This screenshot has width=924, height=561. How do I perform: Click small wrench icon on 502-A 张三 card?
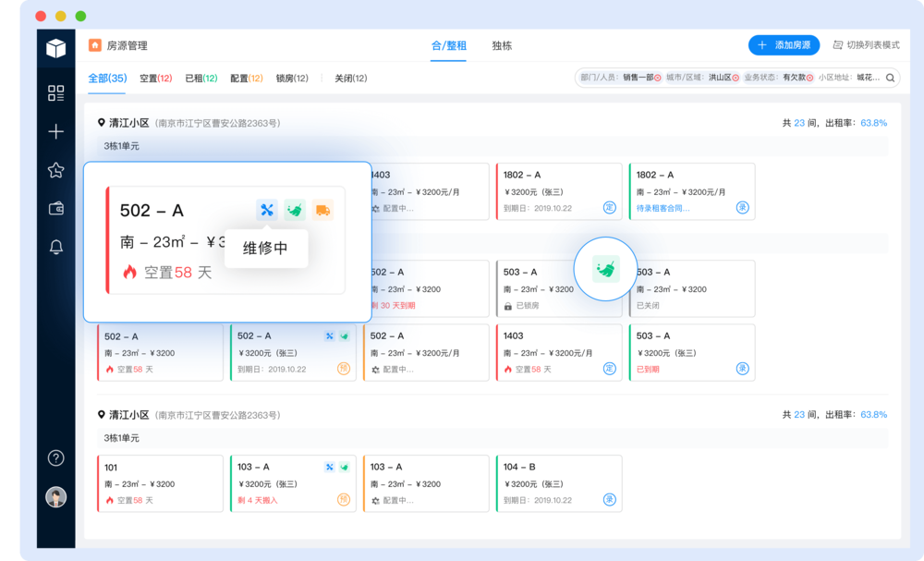tap(330, 335)
